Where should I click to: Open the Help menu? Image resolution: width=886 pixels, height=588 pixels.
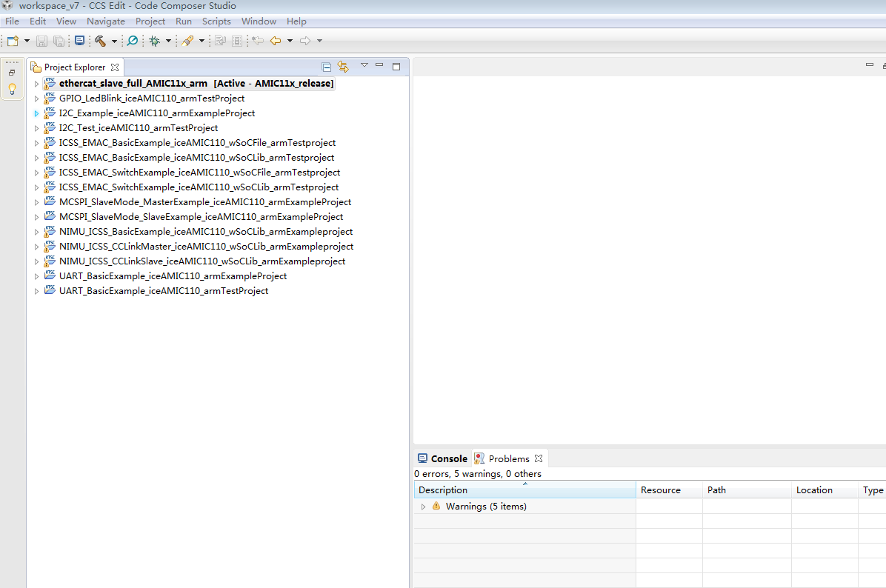(x=296, y=21)
